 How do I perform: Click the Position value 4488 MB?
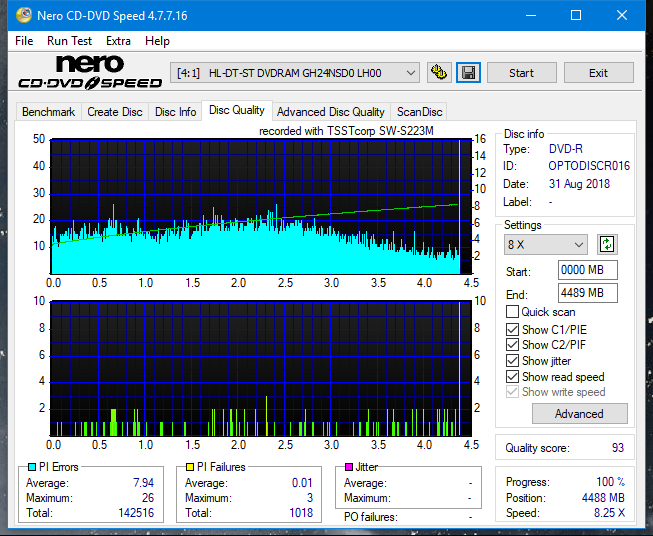point(603,498)
